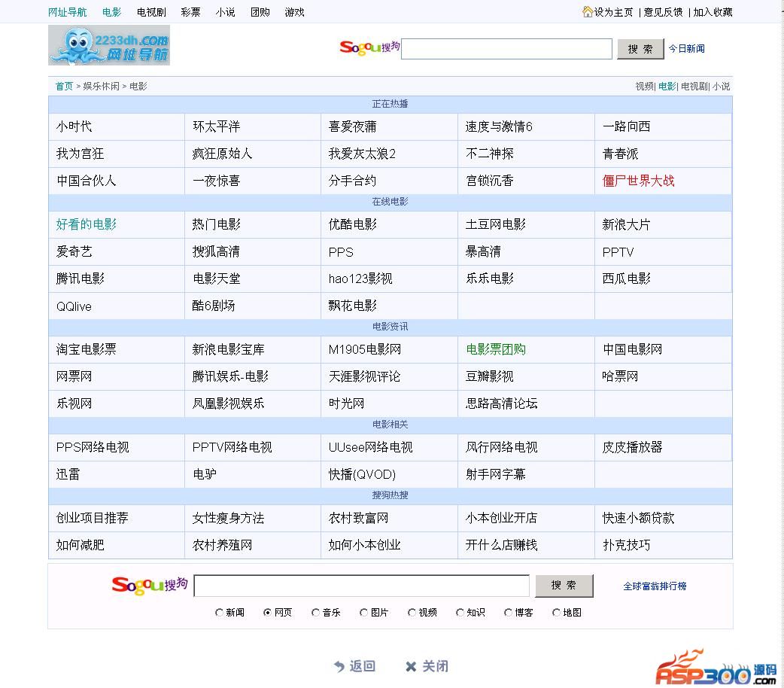The height and width of the screenshot is (688, 784).
Task: Open 创业项目推荐 link
Action: click(x=93, y=518)
